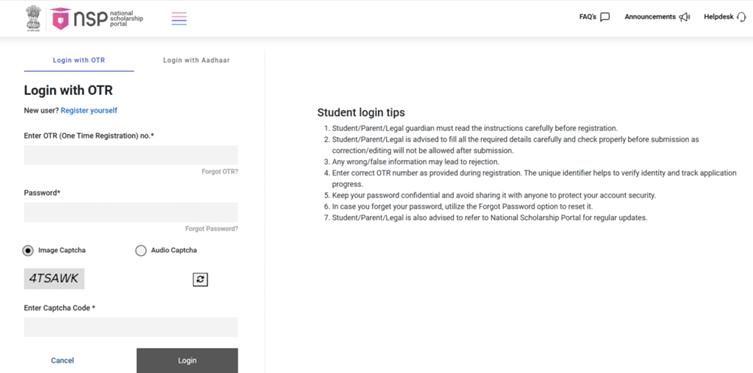Click the Cancel button
Viewport: 753px width, 373px height.
[x=62, y=361]
